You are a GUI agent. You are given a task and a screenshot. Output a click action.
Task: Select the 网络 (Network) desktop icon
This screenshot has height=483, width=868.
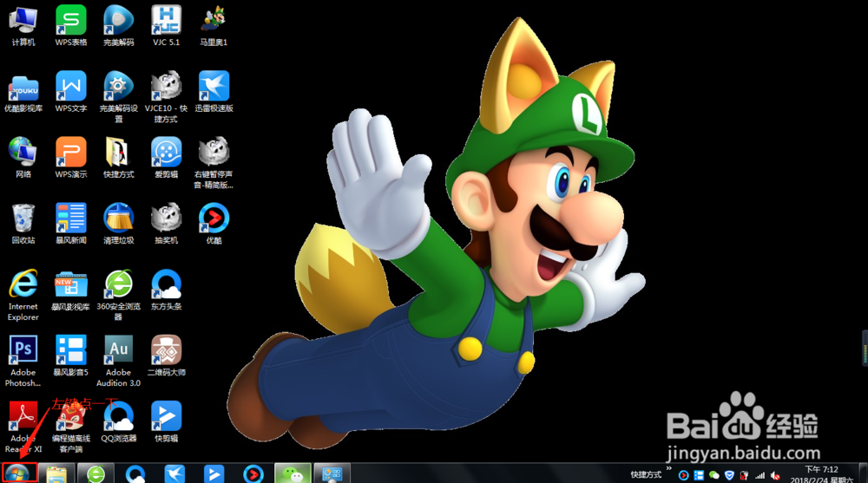(23, 158)
